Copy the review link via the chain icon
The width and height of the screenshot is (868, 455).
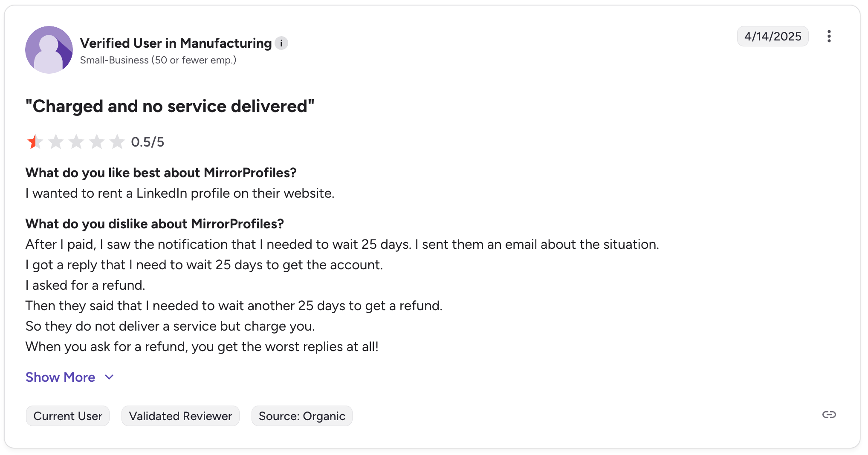click(829, 415)
